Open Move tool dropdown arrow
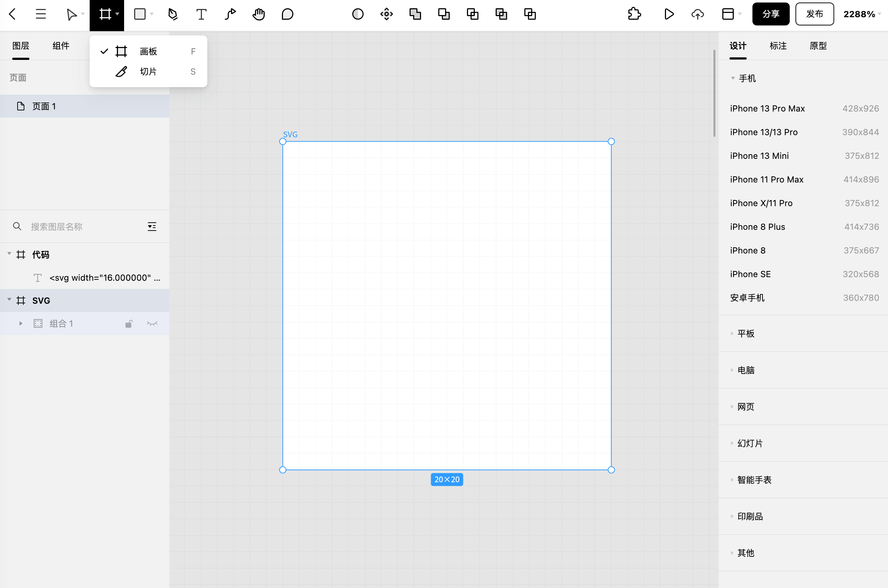The height and width of the screenshot is (588, 888). pos(83,14)
